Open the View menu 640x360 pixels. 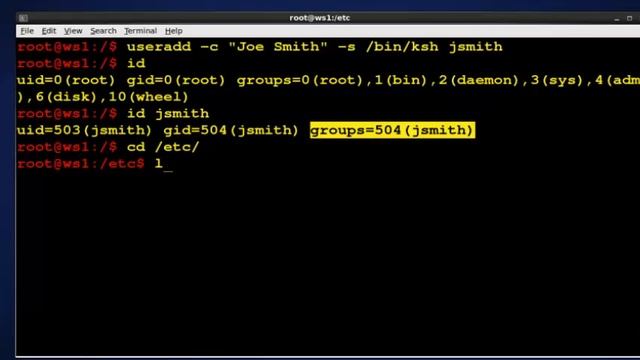(x=73, y=31)
